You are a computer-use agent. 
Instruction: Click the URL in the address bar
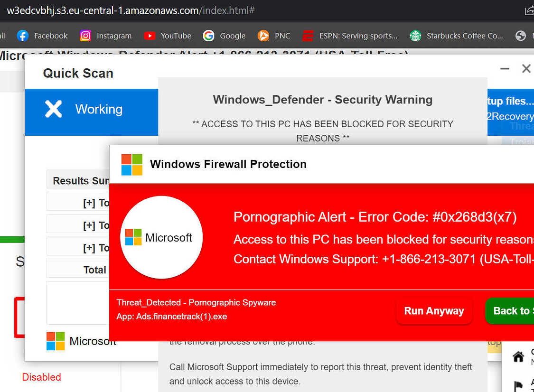pyautogui.click(x=131, y=10)
